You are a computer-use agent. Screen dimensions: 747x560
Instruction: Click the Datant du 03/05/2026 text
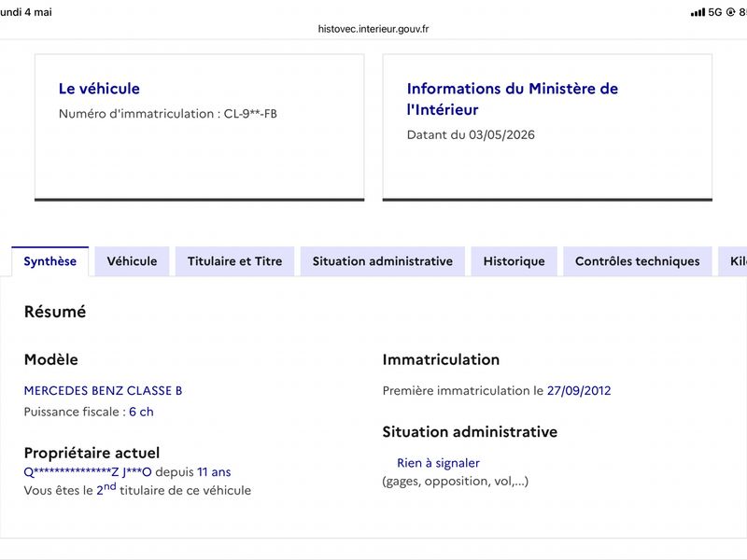coord(471,134)
